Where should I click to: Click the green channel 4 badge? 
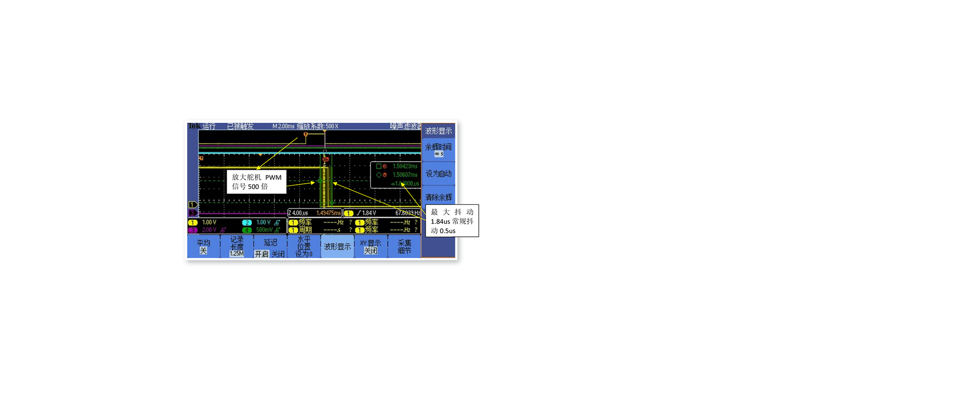[247, 230]
